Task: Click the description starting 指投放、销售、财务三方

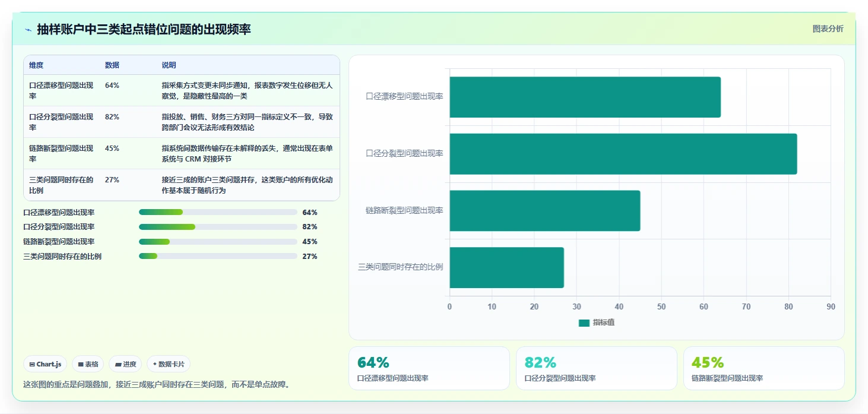Action: pyautogui.click(x=247, y=122)
